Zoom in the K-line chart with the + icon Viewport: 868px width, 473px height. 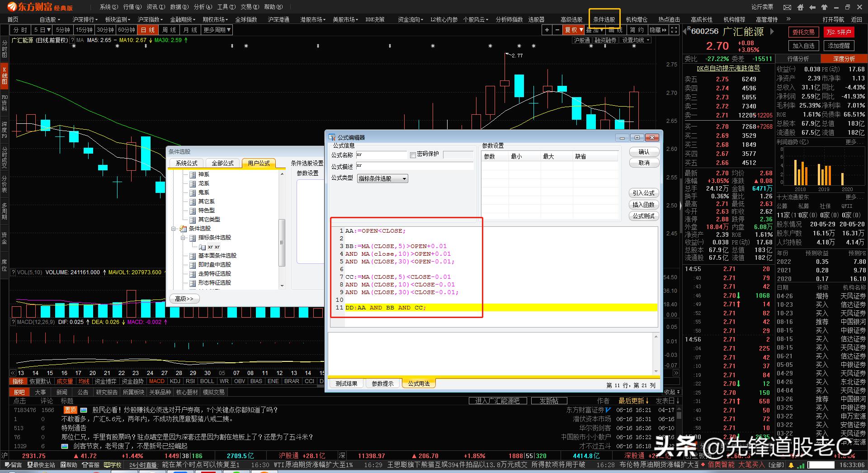tap(547, 30)
